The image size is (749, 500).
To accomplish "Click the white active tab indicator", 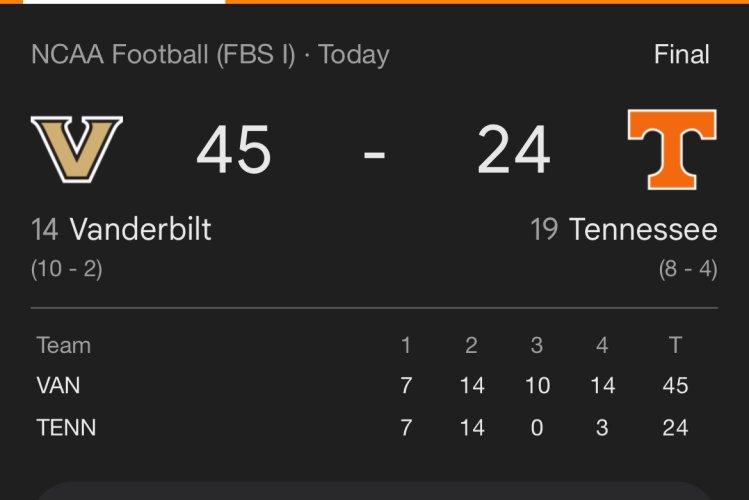I will (112, 2).
